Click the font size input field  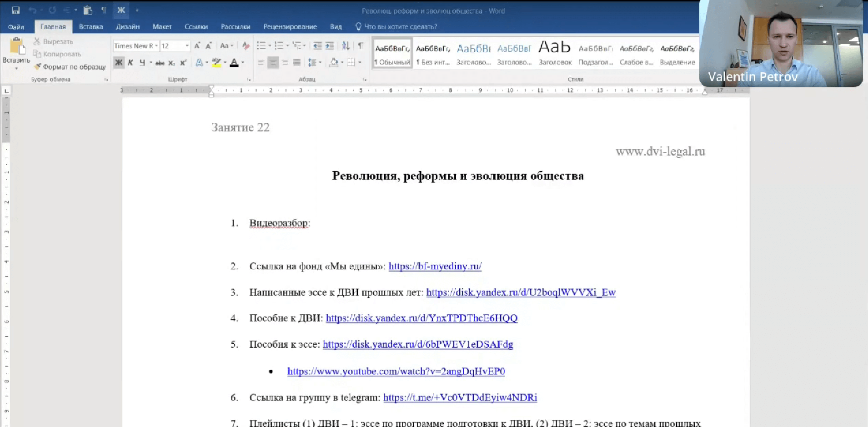point(173,45)
